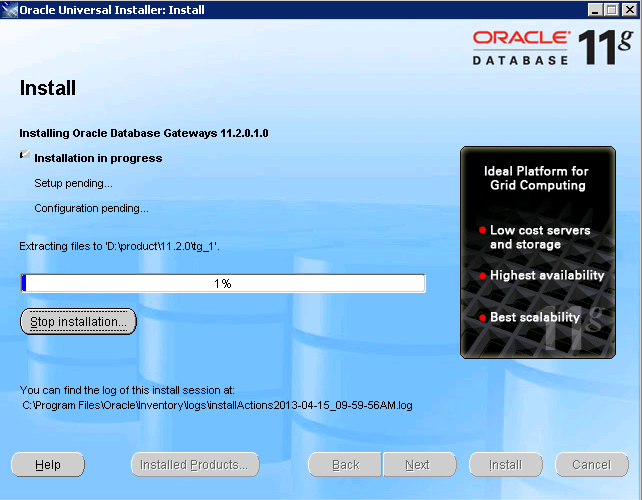
Task: Click 'Highest availability' bullet text
Action: click(x=547, y=275)
